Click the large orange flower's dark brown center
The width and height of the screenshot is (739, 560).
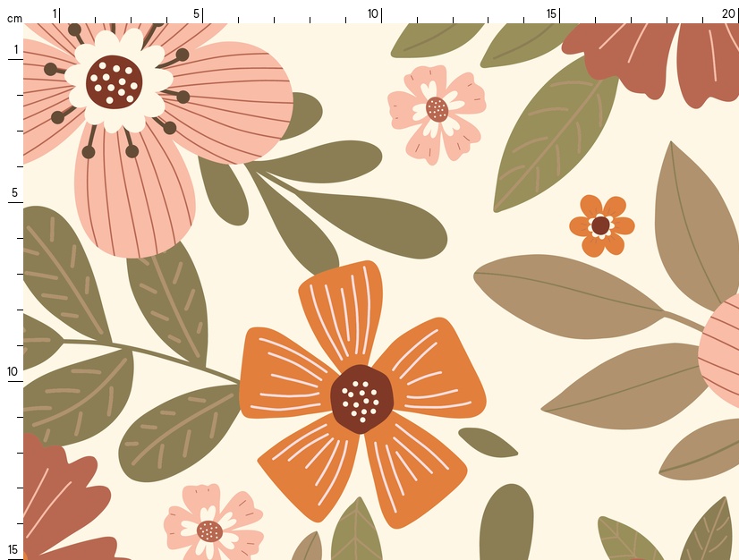[361, 399]
